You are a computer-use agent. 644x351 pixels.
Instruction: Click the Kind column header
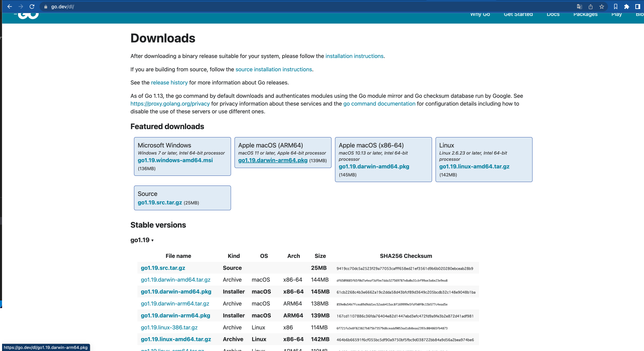[x=234, y=256]
